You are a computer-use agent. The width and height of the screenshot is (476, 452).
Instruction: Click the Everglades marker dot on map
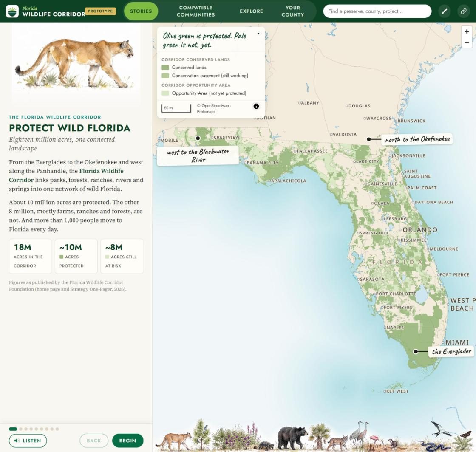tap(416, 351)
